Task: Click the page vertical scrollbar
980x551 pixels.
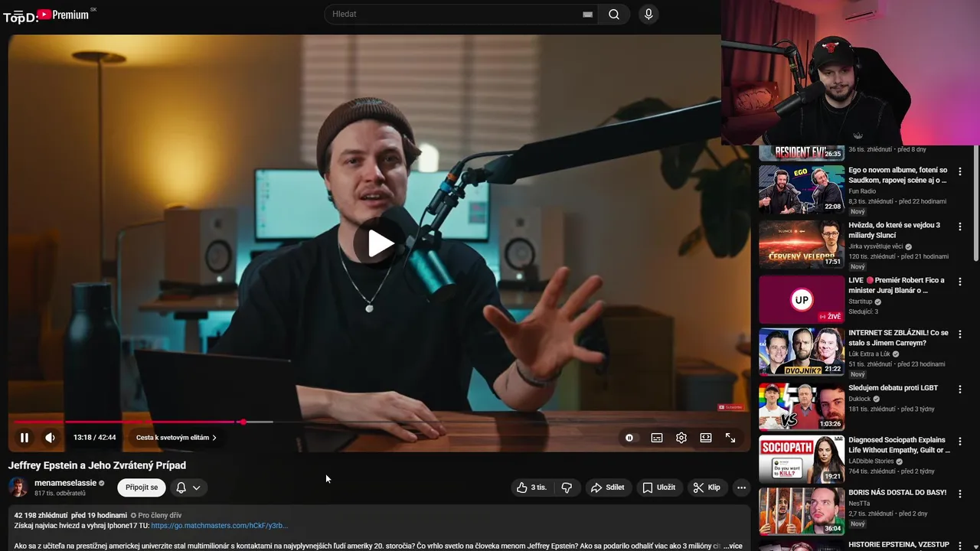Action: 975,203
